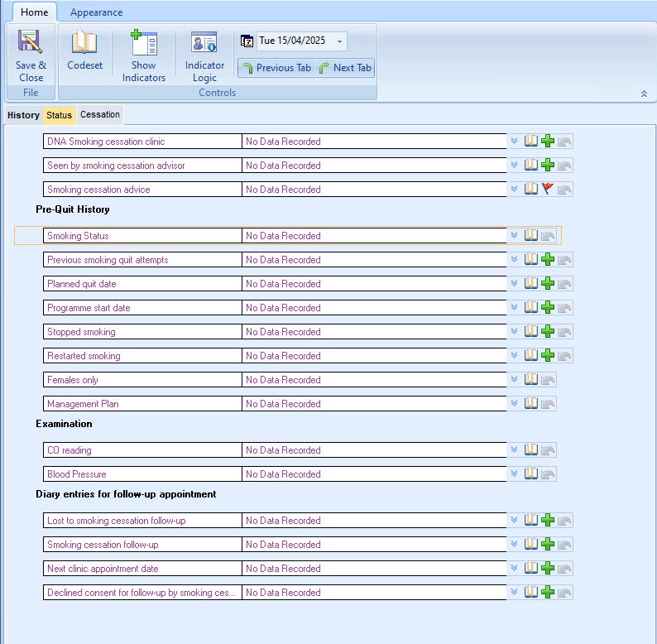Switch to Appearance ribbon tab
Image resolution: width=657 pixels, height=644 pixels.
pyautogui.click(x=96, y=12)
